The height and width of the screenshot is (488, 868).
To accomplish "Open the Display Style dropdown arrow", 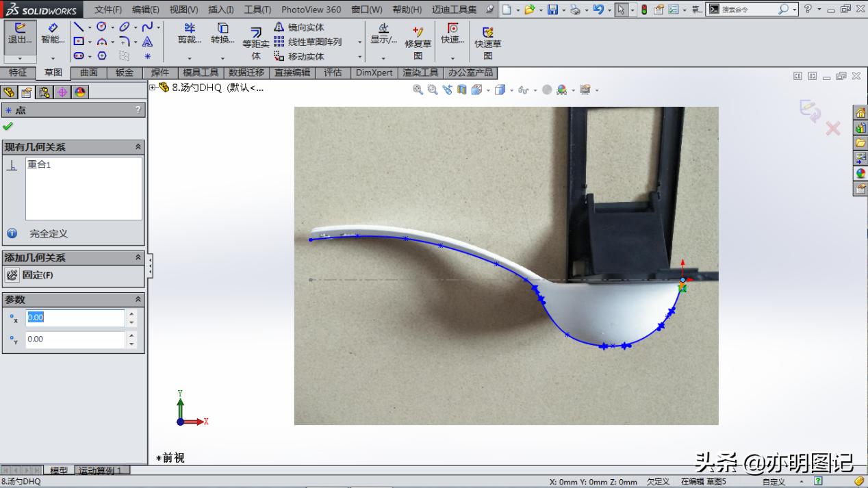I will click(512, 90).
